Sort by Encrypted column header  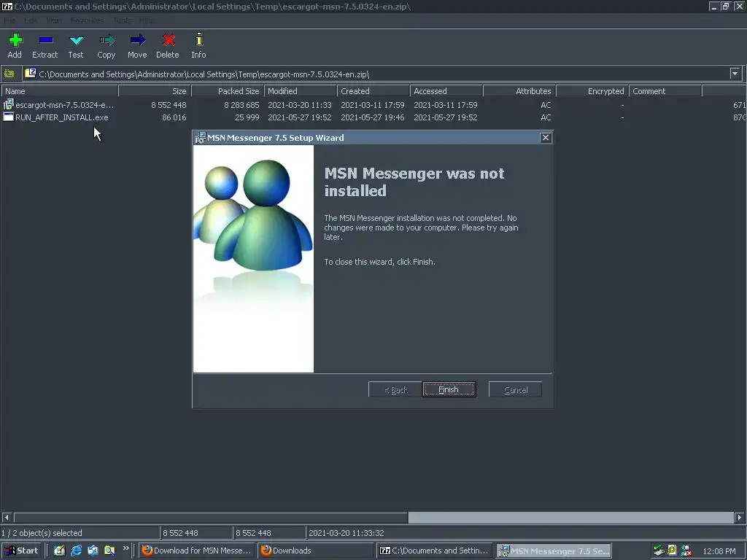[592, 91]
